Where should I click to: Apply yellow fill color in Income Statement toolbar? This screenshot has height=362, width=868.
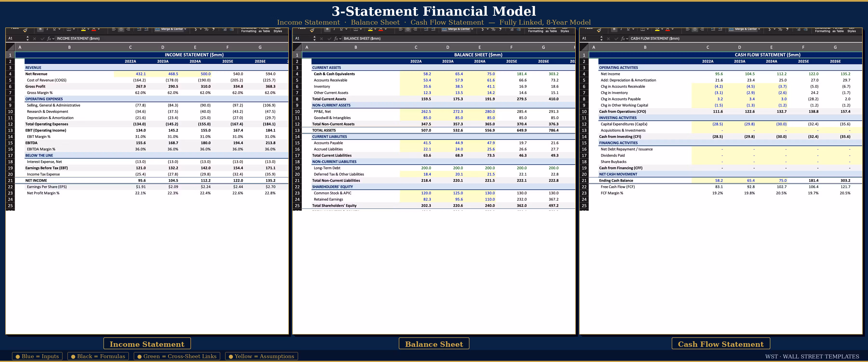pos(84,29)
